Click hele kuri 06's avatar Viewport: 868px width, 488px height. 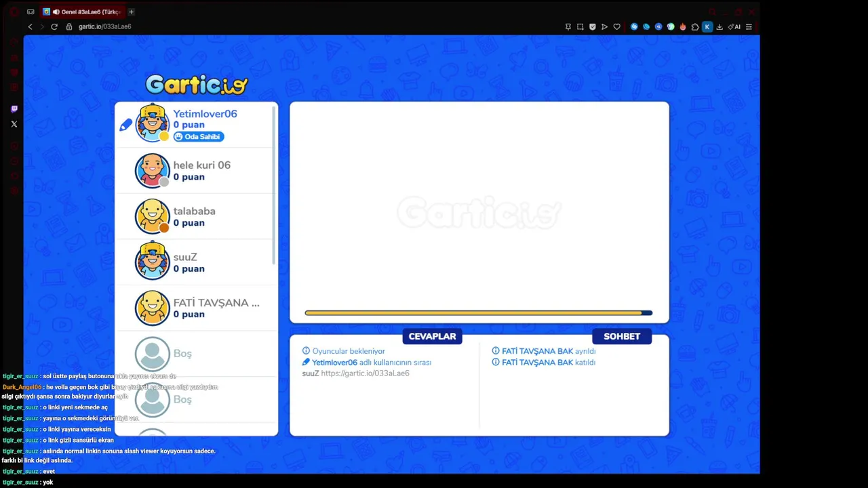pos(152,170)
